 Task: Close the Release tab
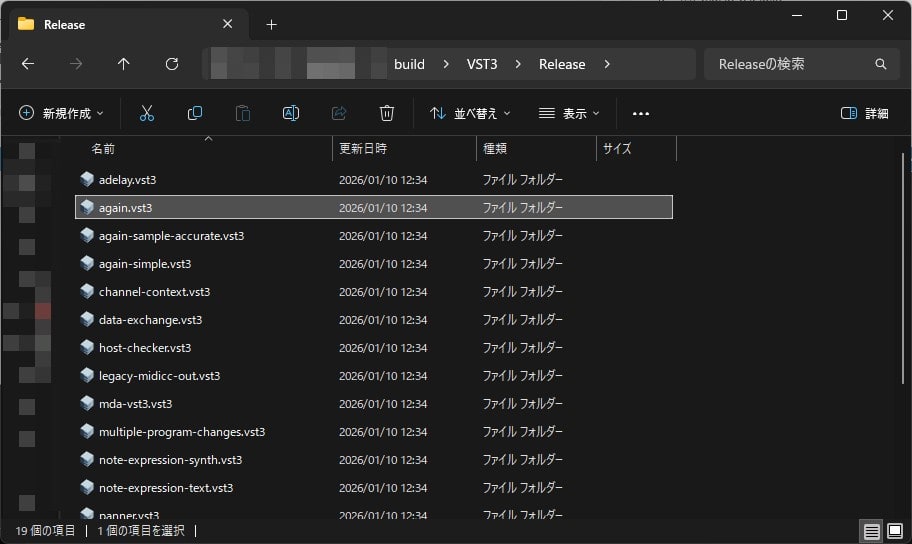point(227,24)
